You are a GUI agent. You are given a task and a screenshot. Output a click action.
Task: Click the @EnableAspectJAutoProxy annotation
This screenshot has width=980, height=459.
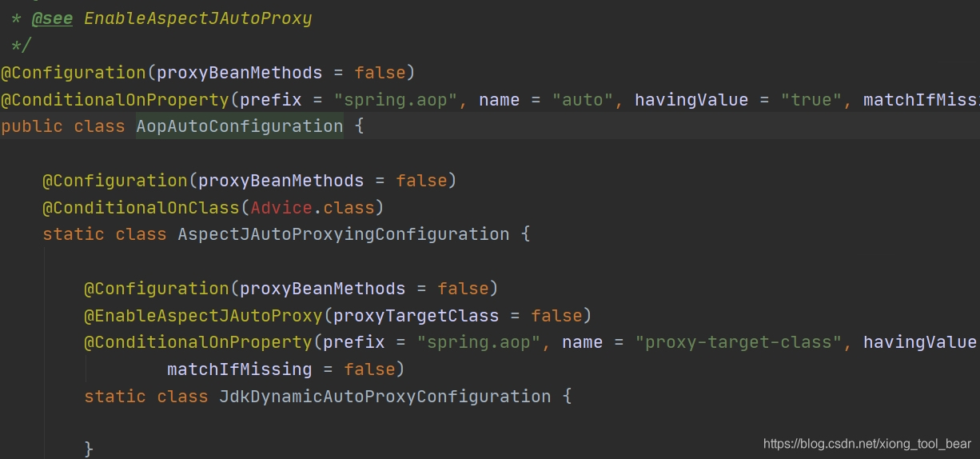coord(203,315)
